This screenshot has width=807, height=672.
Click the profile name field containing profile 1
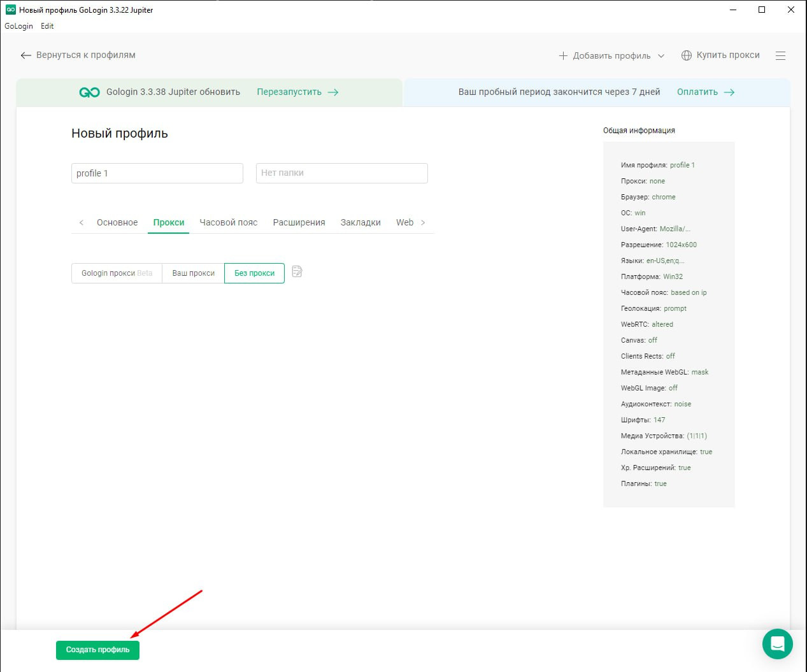pos(157,173)
